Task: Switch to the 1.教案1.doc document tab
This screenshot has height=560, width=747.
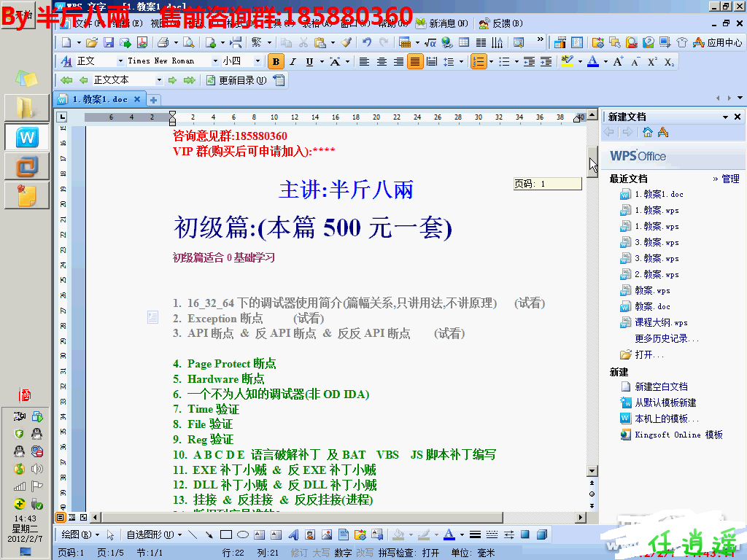Action: [x=99, y=99]
